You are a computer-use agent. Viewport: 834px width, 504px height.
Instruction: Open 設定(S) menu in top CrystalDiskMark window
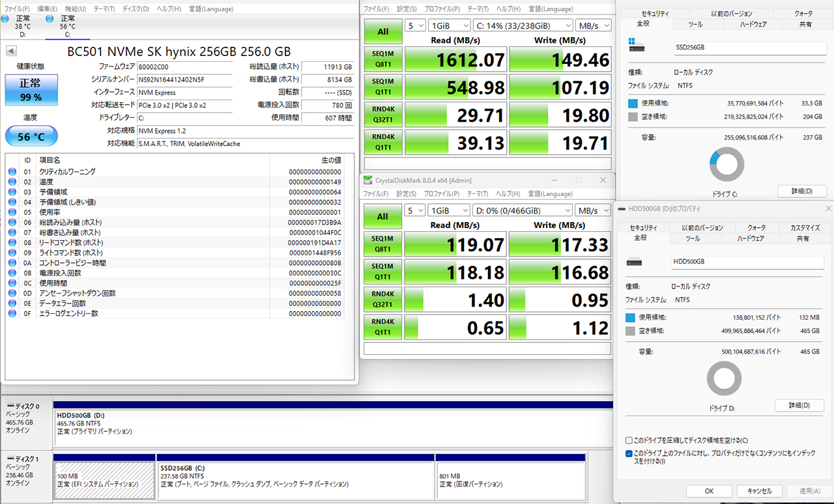(407, 9)
